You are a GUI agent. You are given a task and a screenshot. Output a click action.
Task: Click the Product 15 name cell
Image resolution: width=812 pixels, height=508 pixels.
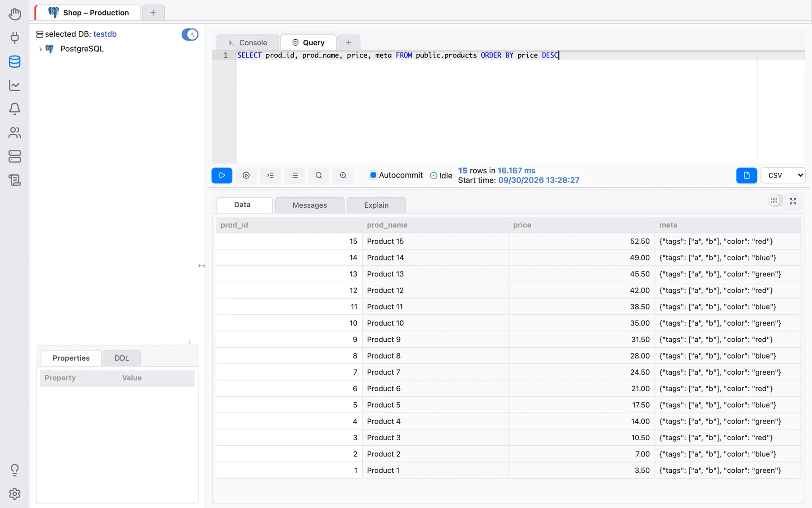[x=435, y=241]
